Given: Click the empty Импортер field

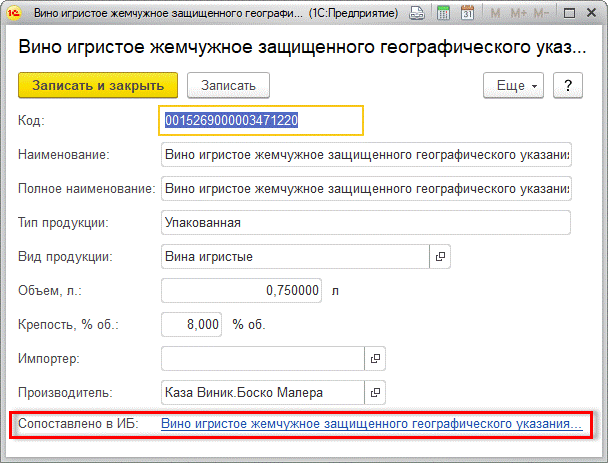Looking at the screenshot, I should coord(263,358).
